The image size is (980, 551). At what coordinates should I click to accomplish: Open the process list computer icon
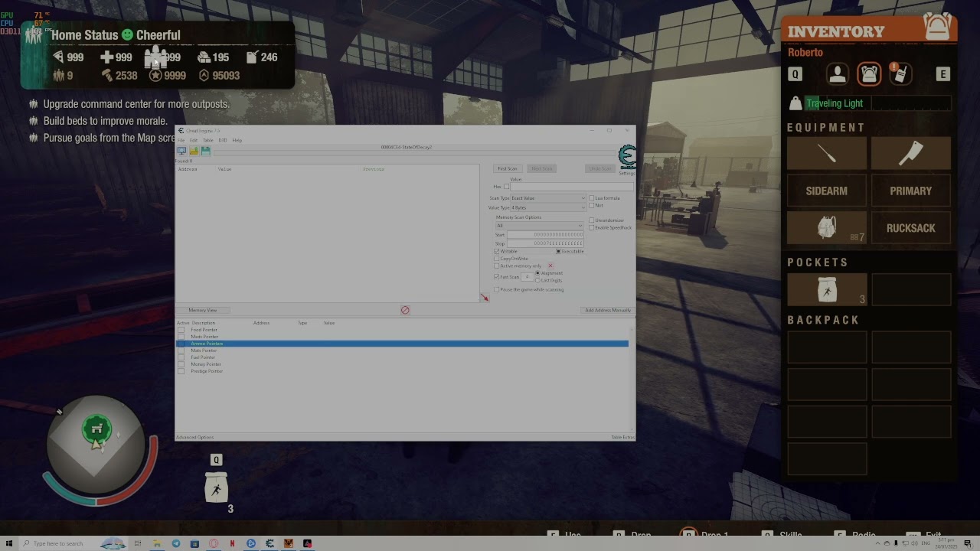pyautogui.click(x=181, y=151)
